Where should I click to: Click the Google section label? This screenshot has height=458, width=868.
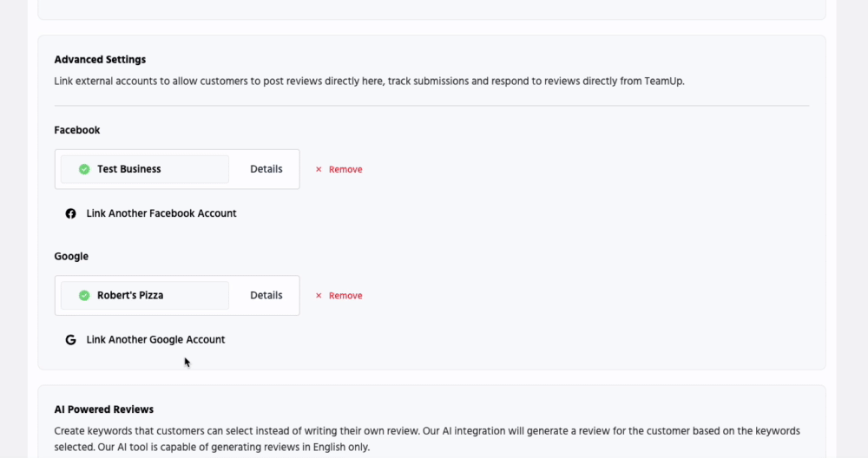[x=71, y=257]
